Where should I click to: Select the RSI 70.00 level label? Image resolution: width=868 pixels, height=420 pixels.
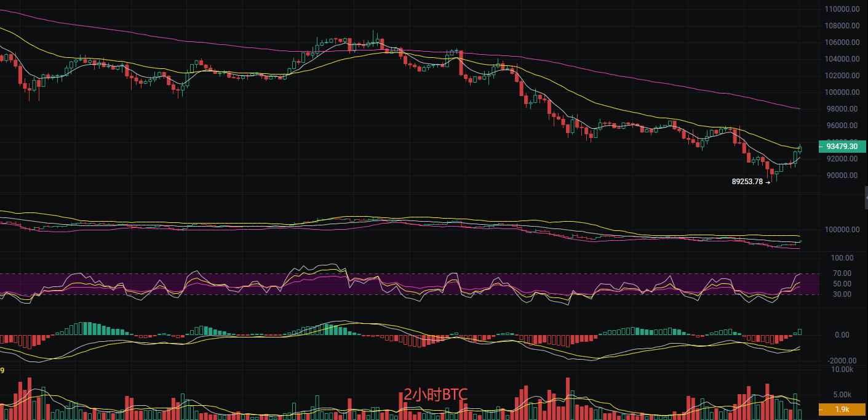(842, 273)
